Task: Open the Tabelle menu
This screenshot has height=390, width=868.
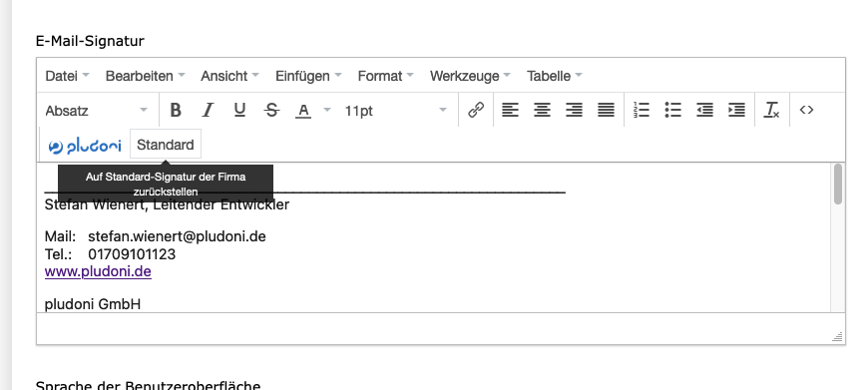Action: [x=554, y=76]
